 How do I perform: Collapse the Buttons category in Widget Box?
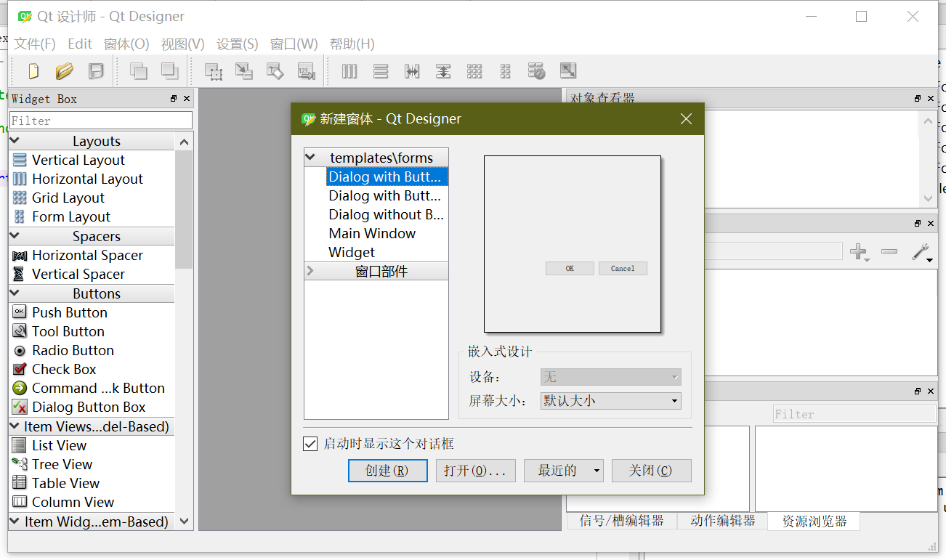15,293
